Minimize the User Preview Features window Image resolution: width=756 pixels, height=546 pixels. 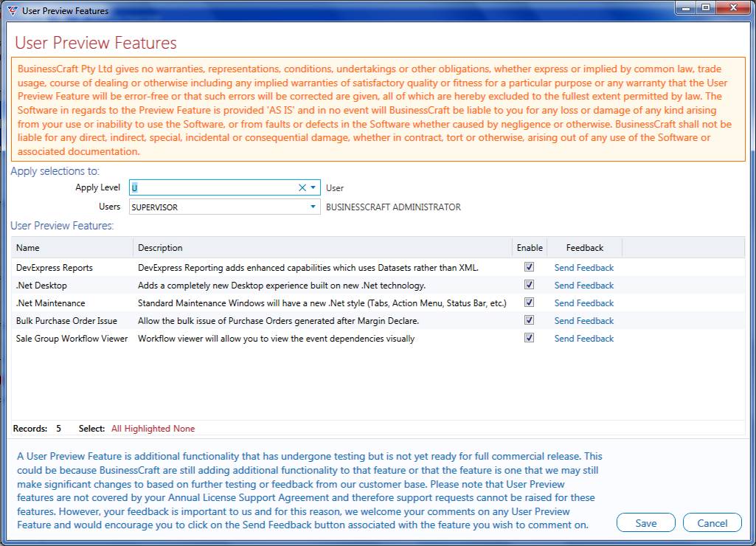pos(686,7)
